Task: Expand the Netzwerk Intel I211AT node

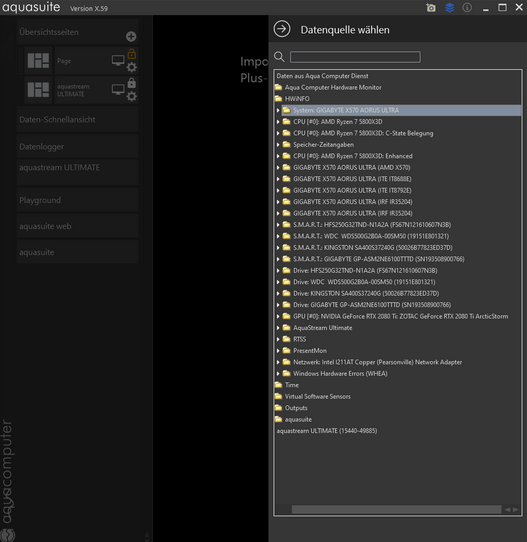Action: pyautogui.click(x=278, y=362)
